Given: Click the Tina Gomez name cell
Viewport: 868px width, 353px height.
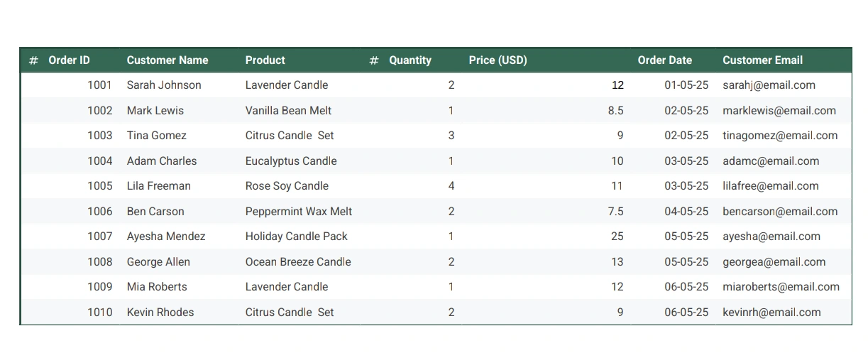Looking at the screenshot, I should pos(157,136).
